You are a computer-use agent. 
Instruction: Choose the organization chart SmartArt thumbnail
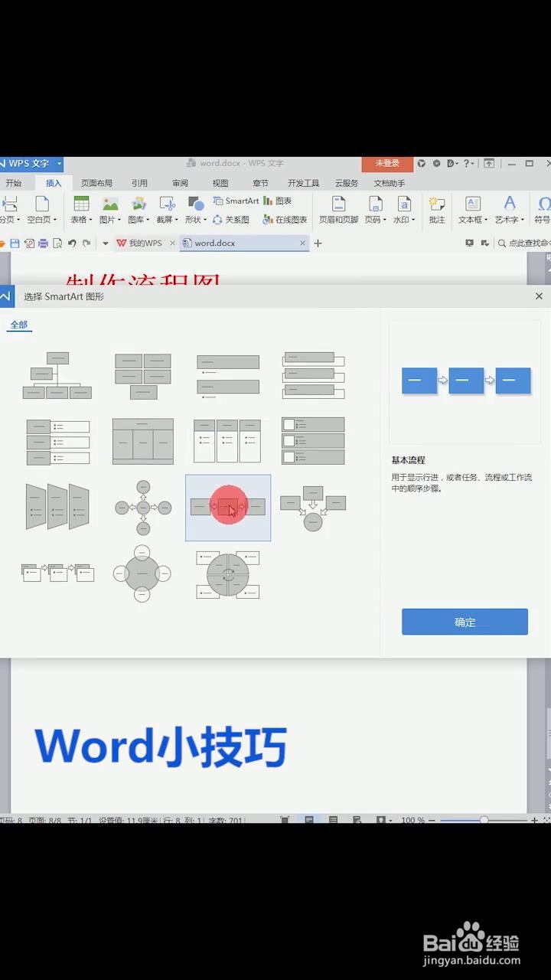point(57,376)
